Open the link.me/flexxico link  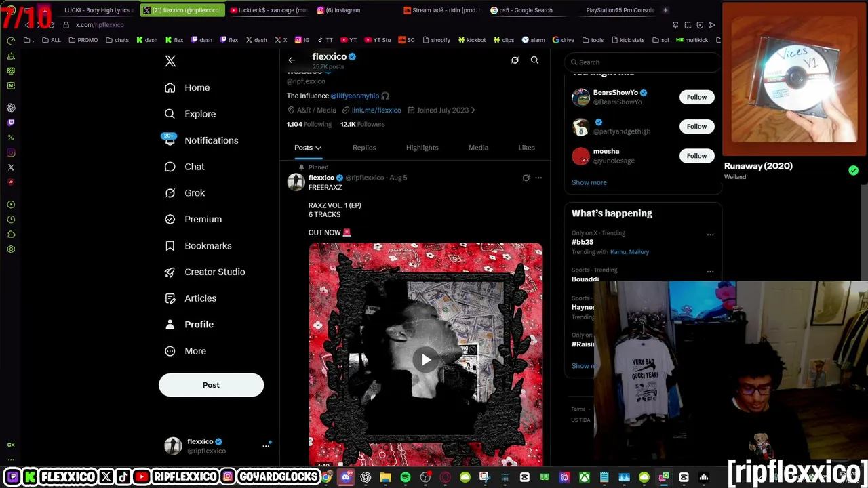tap(376, 110)
